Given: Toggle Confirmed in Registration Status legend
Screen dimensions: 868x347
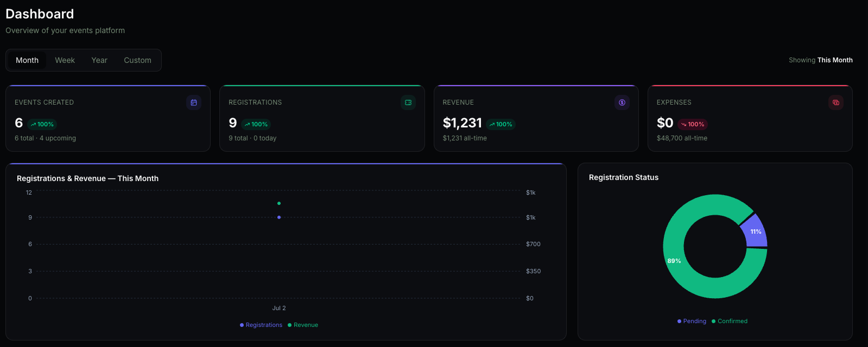Looking at the screenshot, I should pyautogui.click(x=730, y=321).
